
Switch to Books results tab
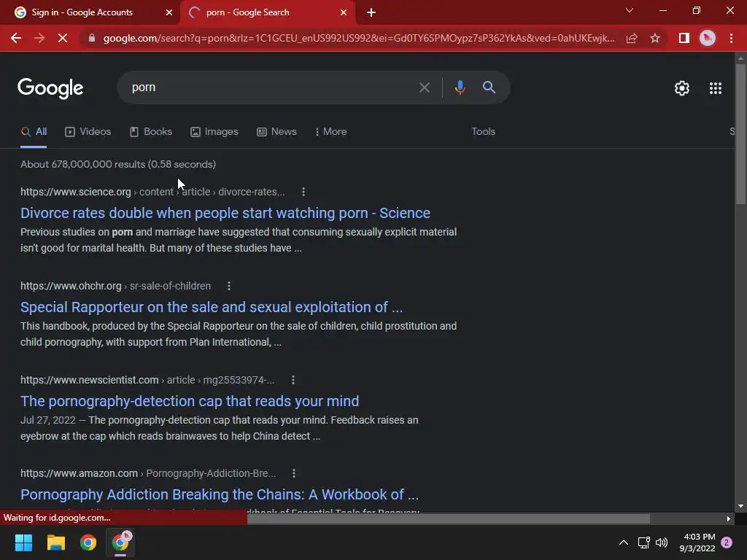pyautogui.click(x=151, y=132)
